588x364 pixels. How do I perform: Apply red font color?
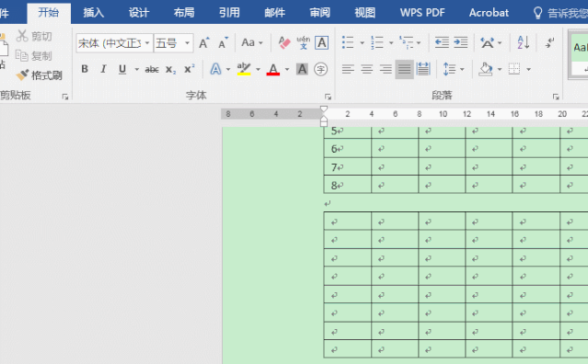coord(273,69)
